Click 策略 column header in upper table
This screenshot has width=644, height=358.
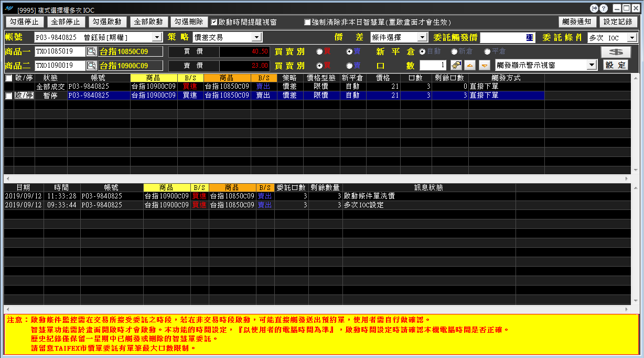tap(289, 78)
